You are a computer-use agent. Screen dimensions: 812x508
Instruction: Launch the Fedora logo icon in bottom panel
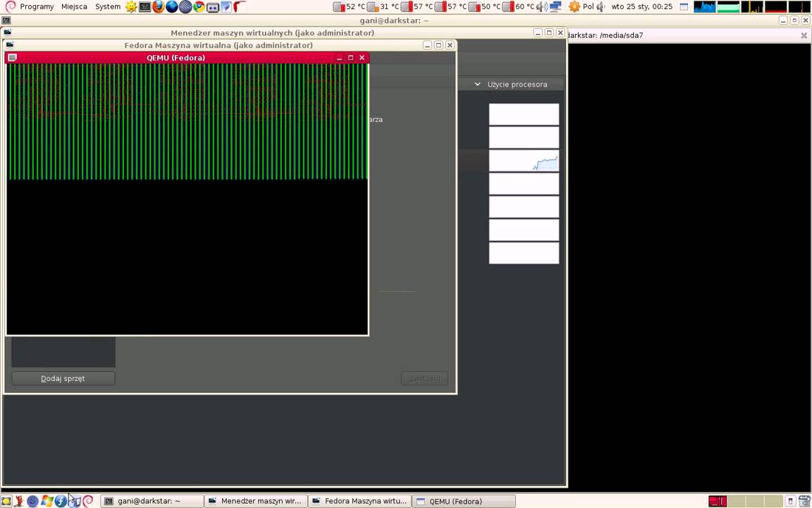[x=61, y=501]
